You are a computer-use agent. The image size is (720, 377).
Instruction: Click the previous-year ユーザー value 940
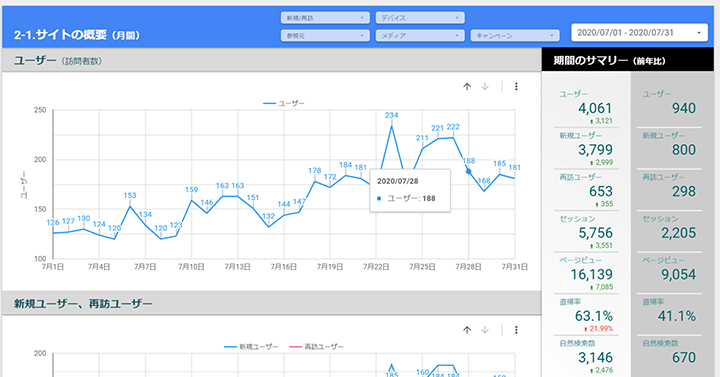(684, 108)
